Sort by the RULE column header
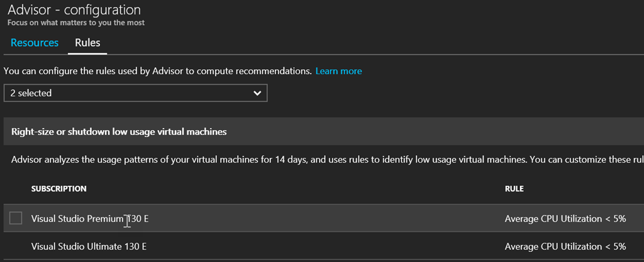This screenshot has width=644, height=262. [x=514, y=188]
